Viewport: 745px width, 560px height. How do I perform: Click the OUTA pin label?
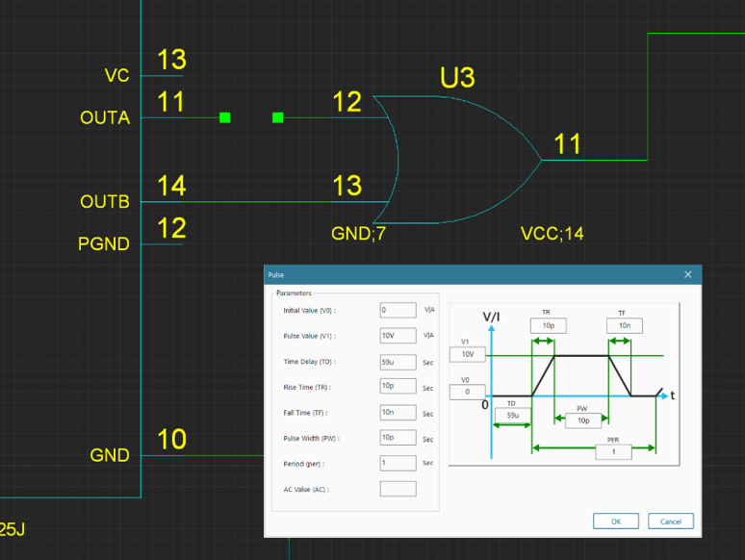pyautogui.click(x=105, y=117)
